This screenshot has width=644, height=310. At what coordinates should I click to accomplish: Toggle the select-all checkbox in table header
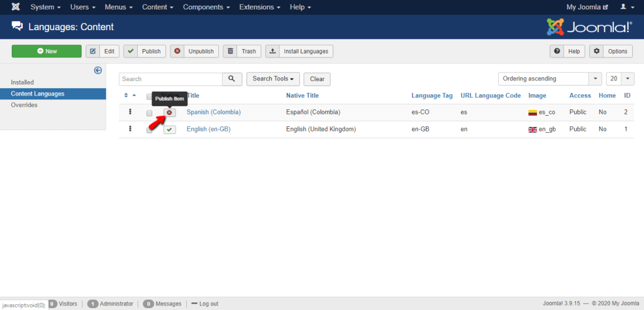click(x=149, y=96)
